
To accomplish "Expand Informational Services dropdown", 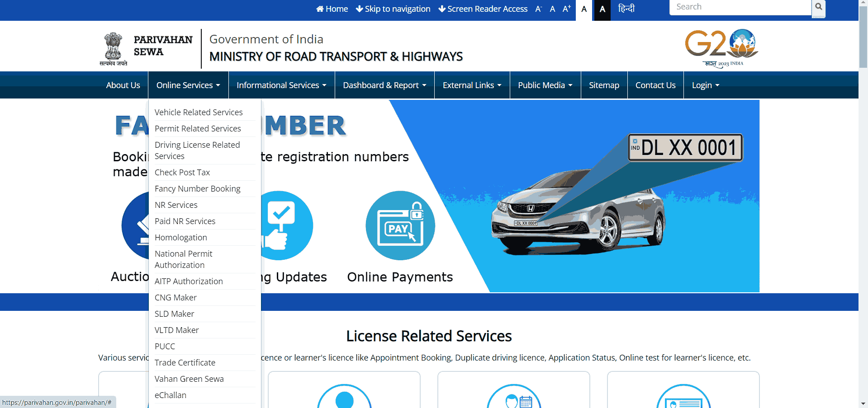I will (281, 85).
